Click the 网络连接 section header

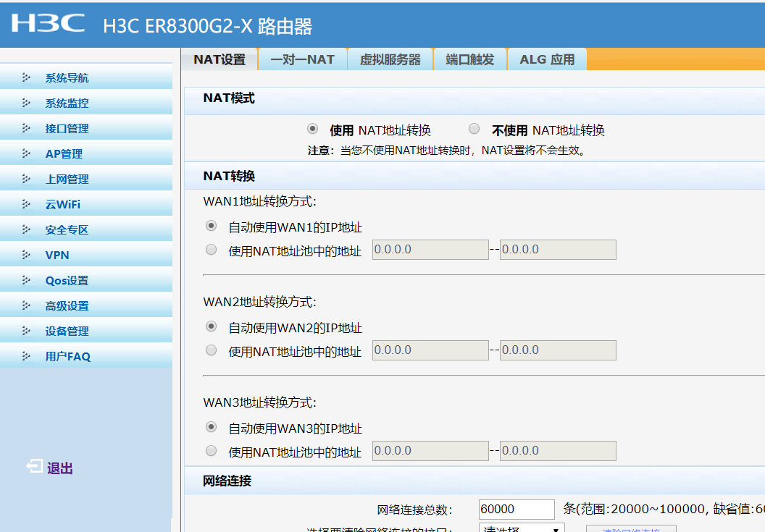coord(227,481)
